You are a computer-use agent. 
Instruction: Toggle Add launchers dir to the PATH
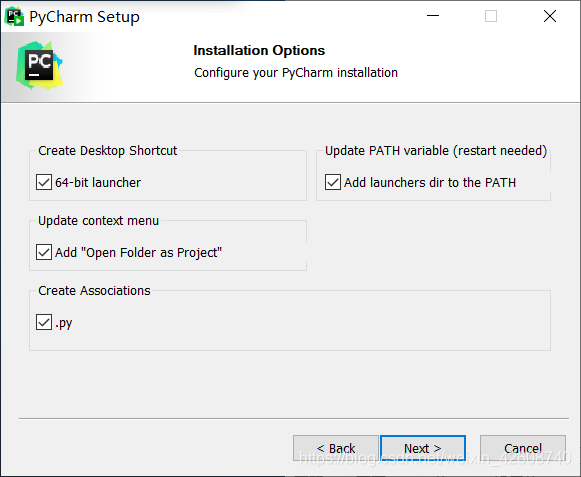[333, 182]
